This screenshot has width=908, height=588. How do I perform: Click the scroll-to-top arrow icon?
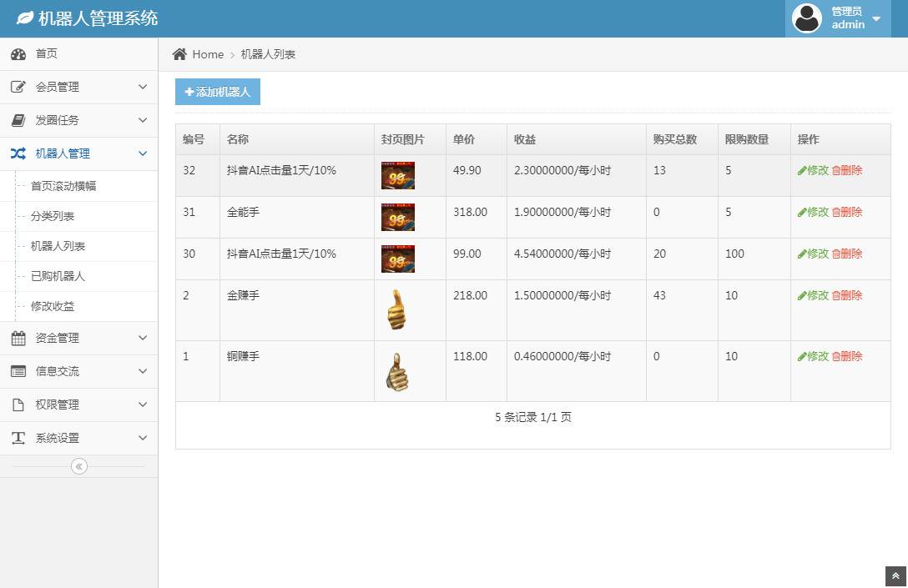(x=895, y=576)
